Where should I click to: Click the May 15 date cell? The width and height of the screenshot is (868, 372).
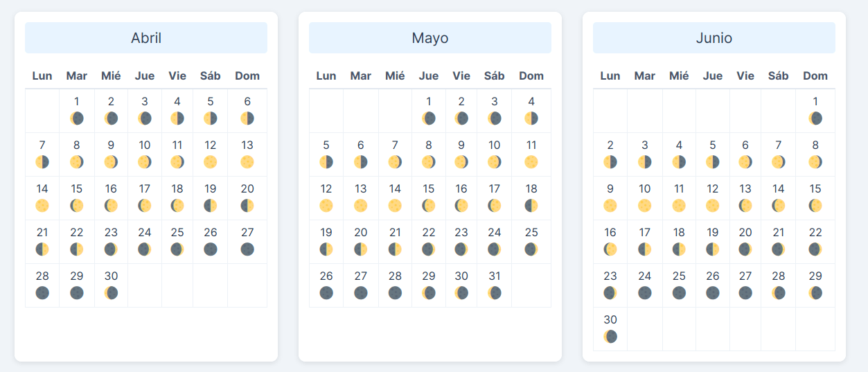point(429,198)
